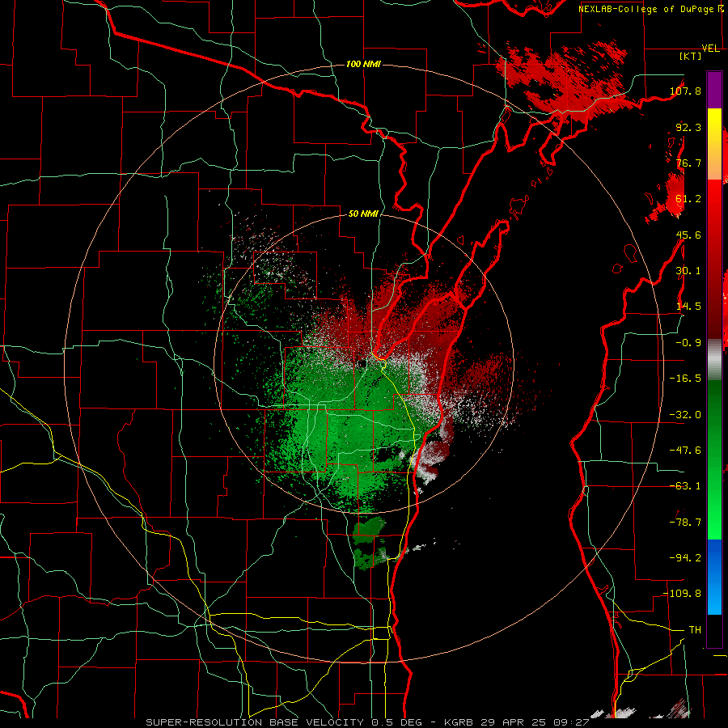
Task: Click the SUPER-RESOLUTION BASE VELOCITY caption text
Action: (x=256, y=722)
